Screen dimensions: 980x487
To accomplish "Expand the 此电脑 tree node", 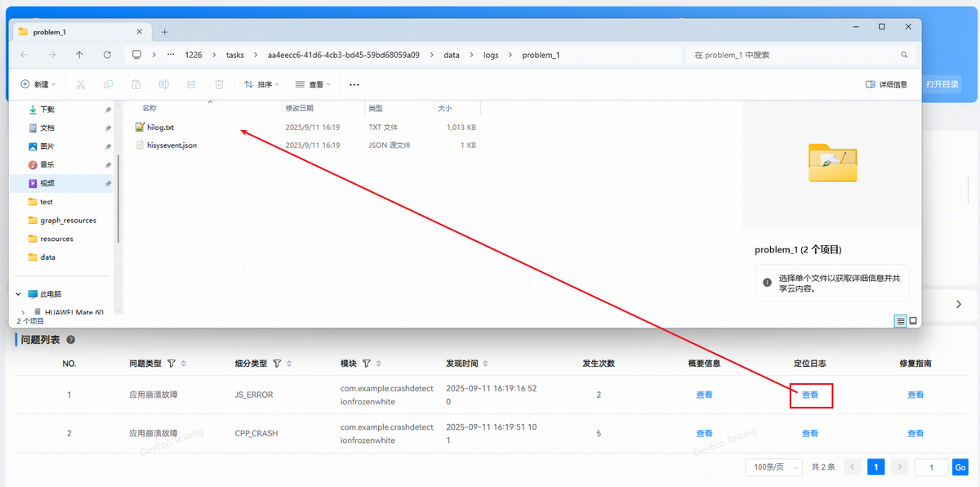I will [19, 294].
